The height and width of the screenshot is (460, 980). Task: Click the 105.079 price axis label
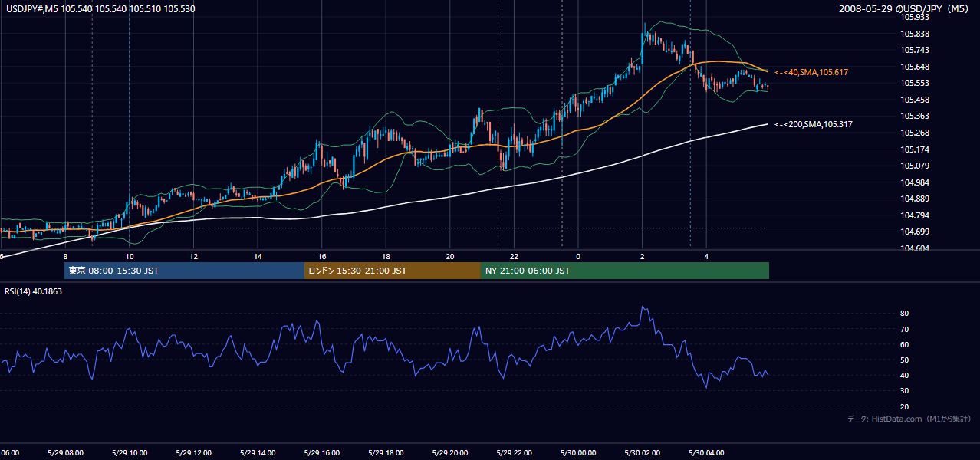click(x=914, y=166)
